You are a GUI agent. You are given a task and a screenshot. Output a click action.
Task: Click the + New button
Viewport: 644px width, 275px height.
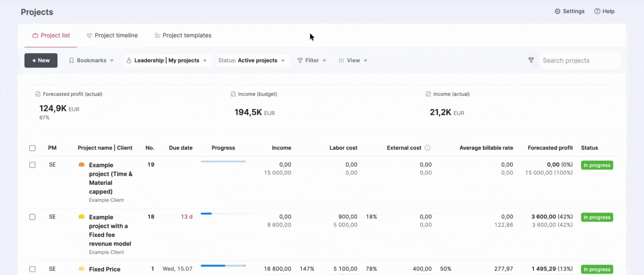point(41,60)
